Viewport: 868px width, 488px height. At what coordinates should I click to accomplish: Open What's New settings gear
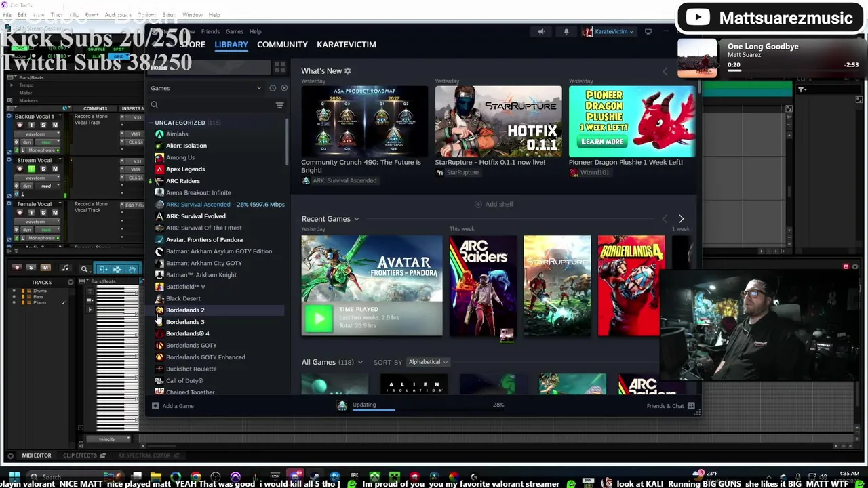pyautogui.click(x=348, y=71)
